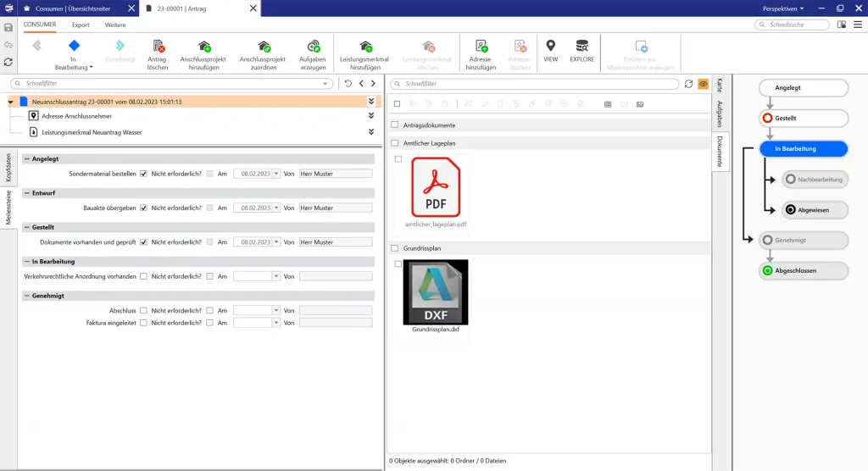This screenshot has width=868, height=471.
Task: Click Leistungsmerkmal hinzufügen icon
Action: pos(365,47)
